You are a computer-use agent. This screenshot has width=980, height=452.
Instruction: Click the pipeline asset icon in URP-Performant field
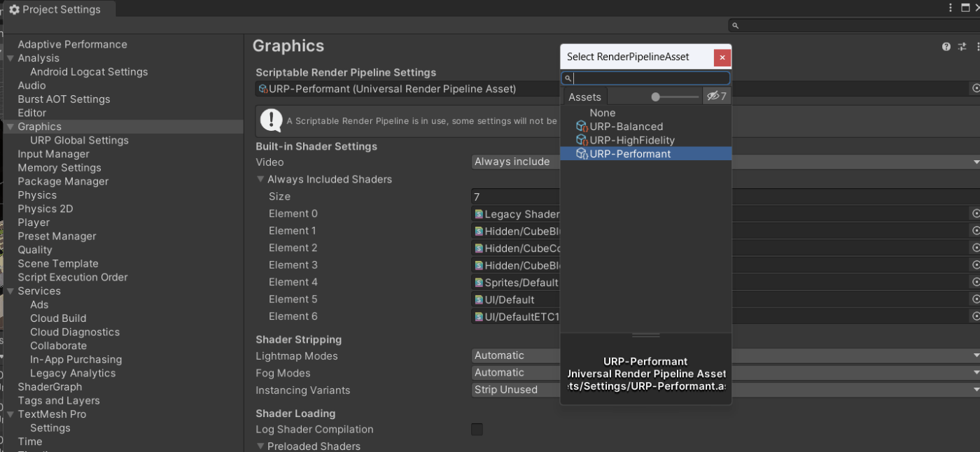click(x=263, y=89)
